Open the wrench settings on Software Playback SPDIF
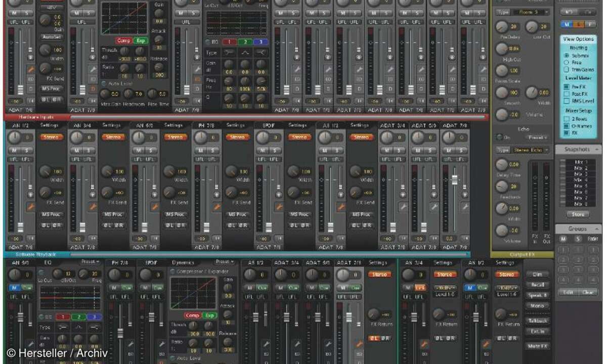Screen dimensions: 607x364 coord(279,207)
